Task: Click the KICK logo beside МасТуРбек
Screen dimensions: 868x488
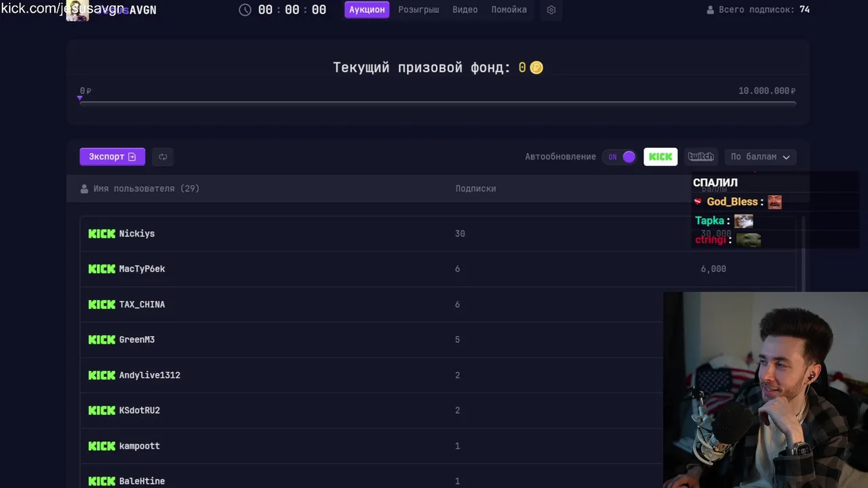Action: pyautogui.click(x=102, y=269)
